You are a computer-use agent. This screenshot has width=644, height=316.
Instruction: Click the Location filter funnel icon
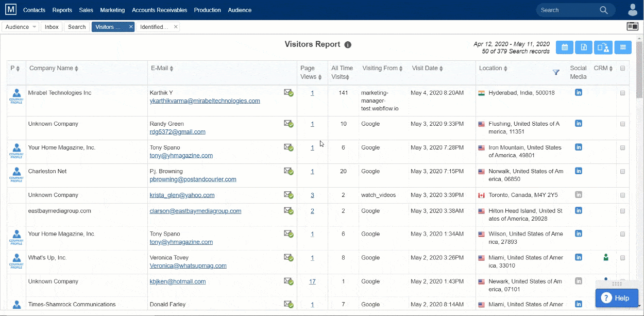coord(556,72)
